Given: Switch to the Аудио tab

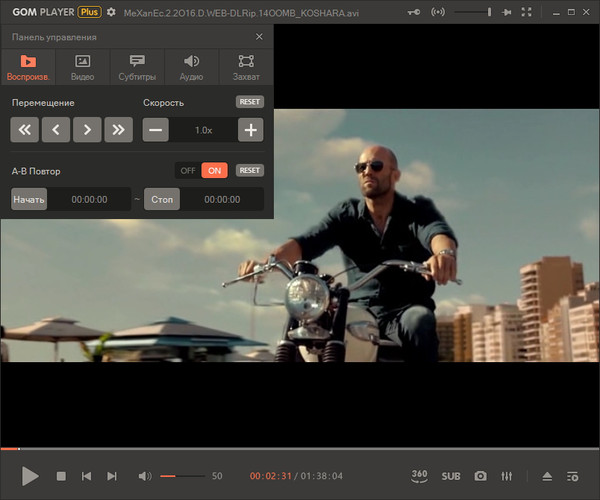Looking at the screenshot, I should [191, 67].
